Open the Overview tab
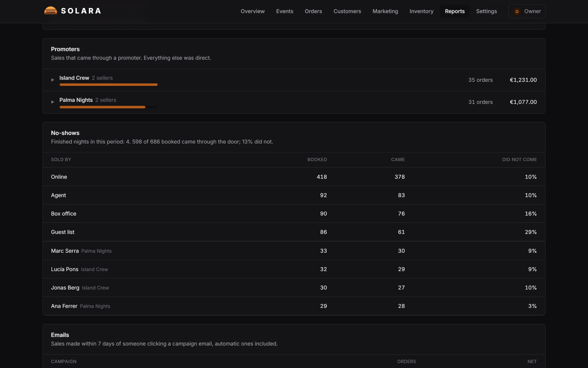 (x=252, y=11)
